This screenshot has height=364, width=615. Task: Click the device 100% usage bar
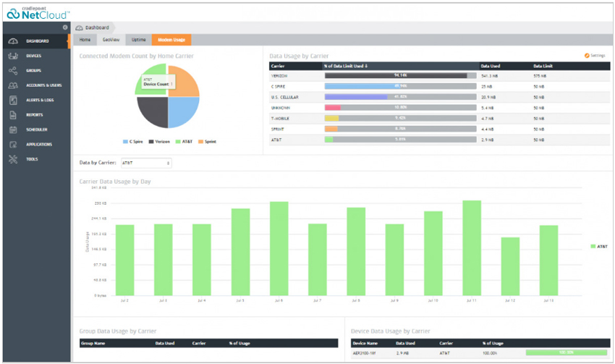[567, 352]
